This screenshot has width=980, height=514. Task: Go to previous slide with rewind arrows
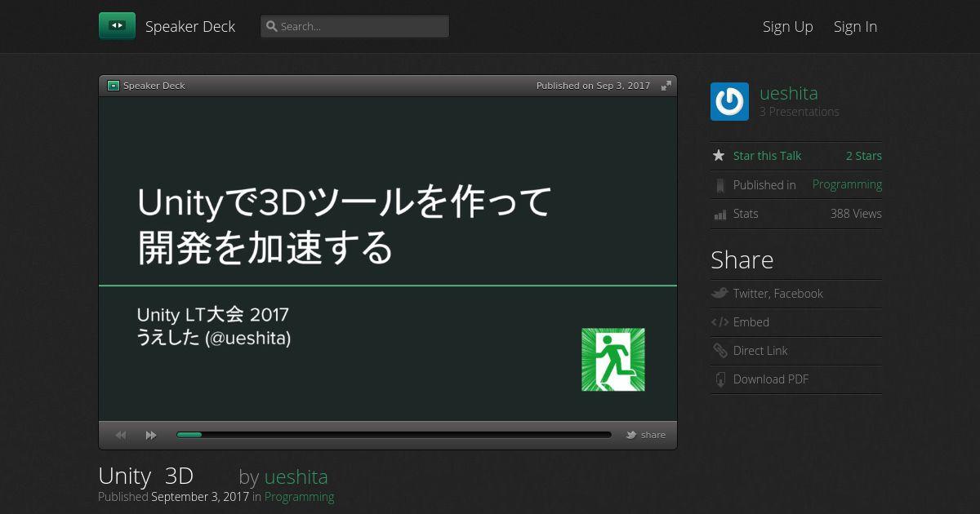(x=121, y=436)
